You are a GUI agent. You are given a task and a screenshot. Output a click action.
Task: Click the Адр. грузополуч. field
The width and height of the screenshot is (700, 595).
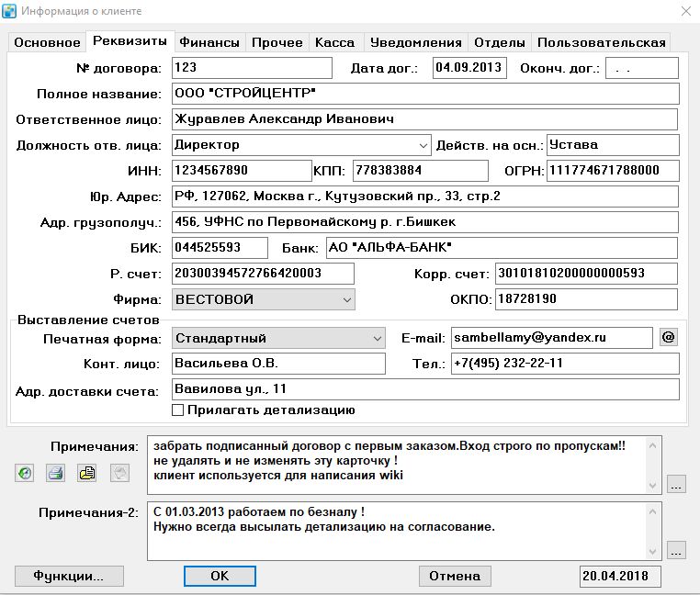click(425, 222)
